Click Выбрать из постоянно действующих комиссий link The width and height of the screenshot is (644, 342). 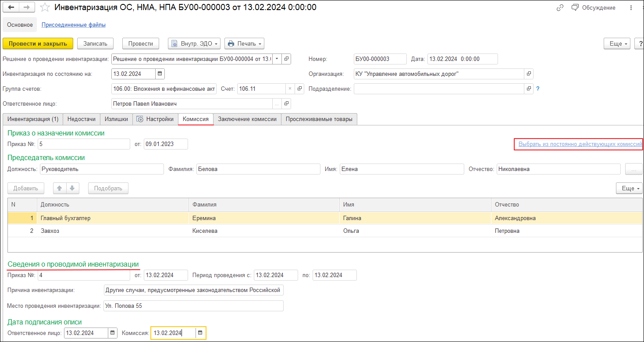[580, 144]
